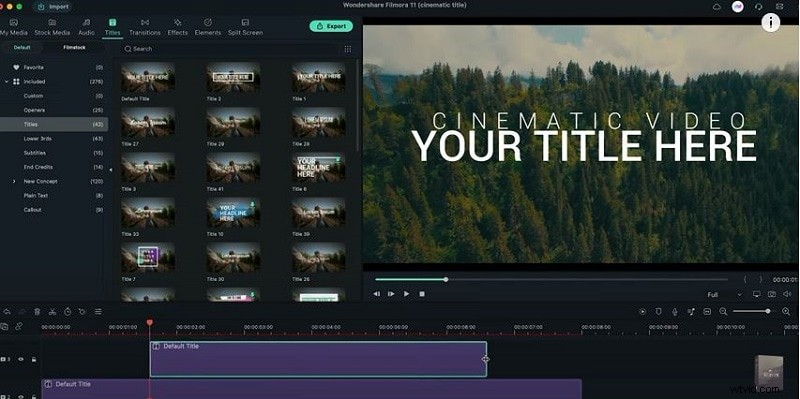Open the Full preview quality dropdown

pos(724,295)
